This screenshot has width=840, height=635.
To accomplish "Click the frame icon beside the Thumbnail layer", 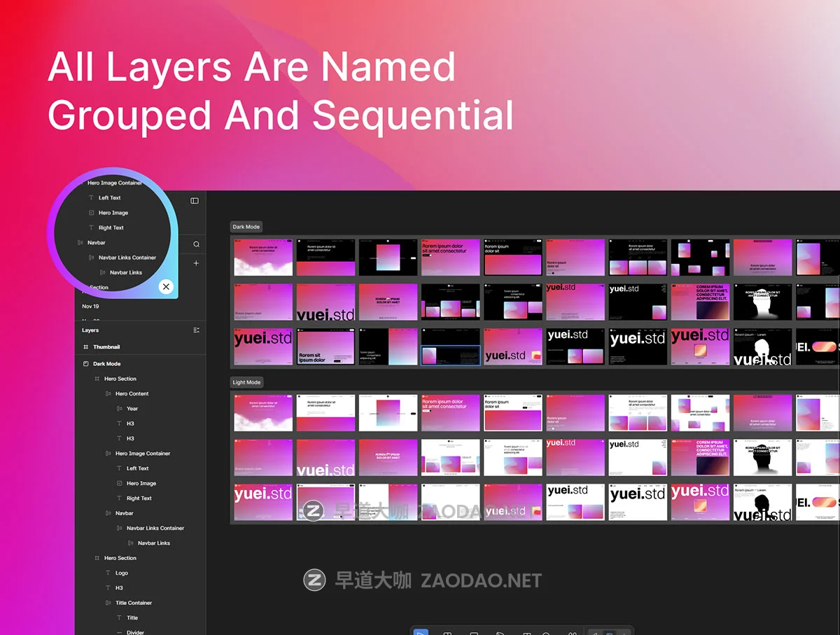I will pyautogui.click(x=86, y=347).
